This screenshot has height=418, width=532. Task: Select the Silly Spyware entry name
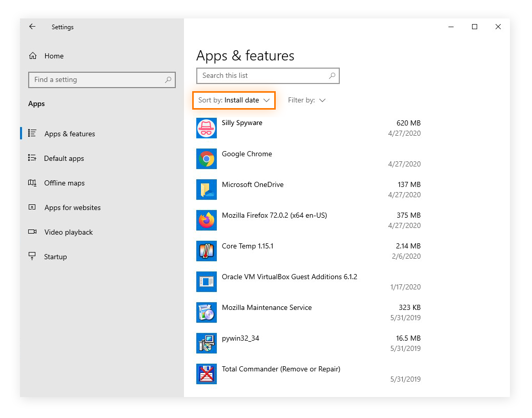pyautogui.click(x=242, y=123)
